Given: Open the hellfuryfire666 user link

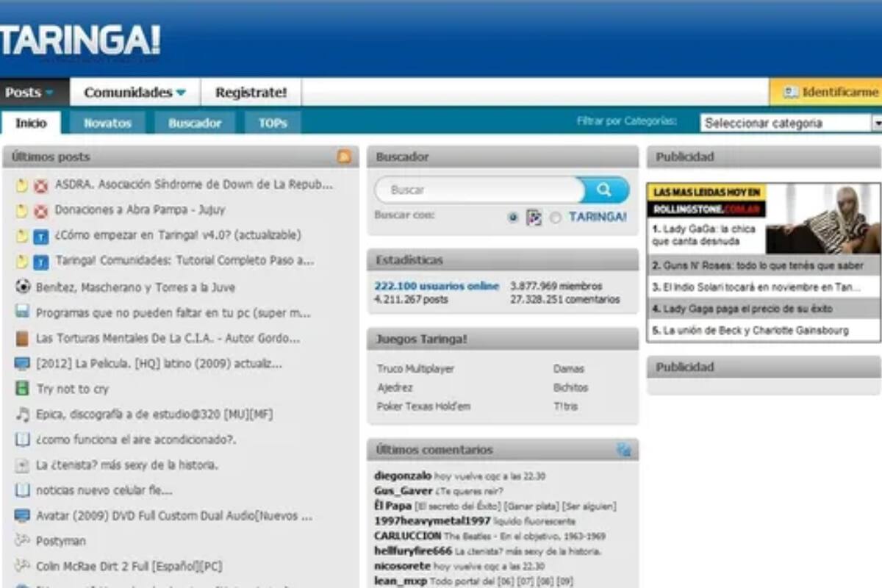Looking at the screenshot, I should point(413,551).
